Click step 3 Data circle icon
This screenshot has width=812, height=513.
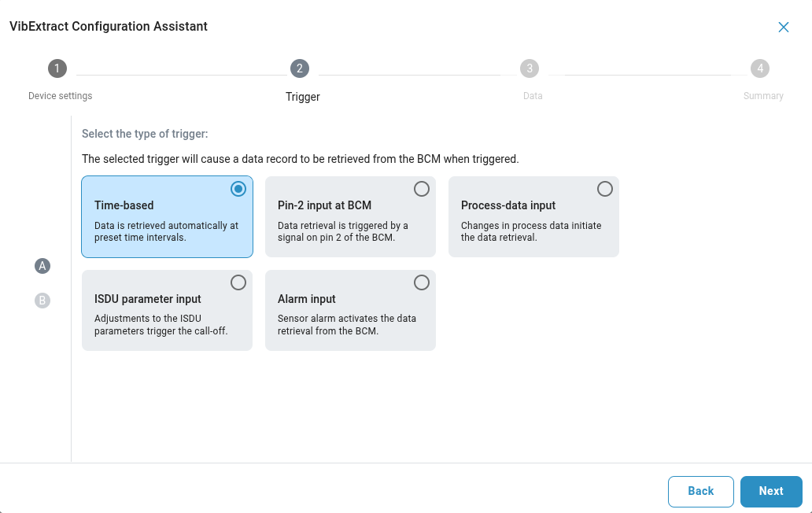pyautogui.click(x=530, y=68)
